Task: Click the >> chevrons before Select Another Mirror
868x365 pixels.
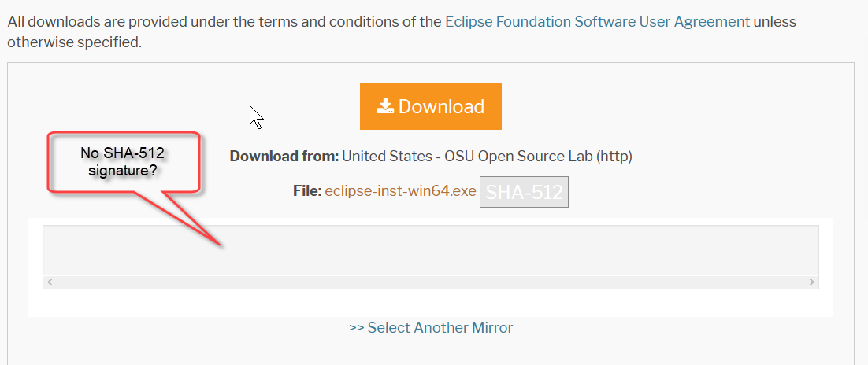Action: [357, 327]
